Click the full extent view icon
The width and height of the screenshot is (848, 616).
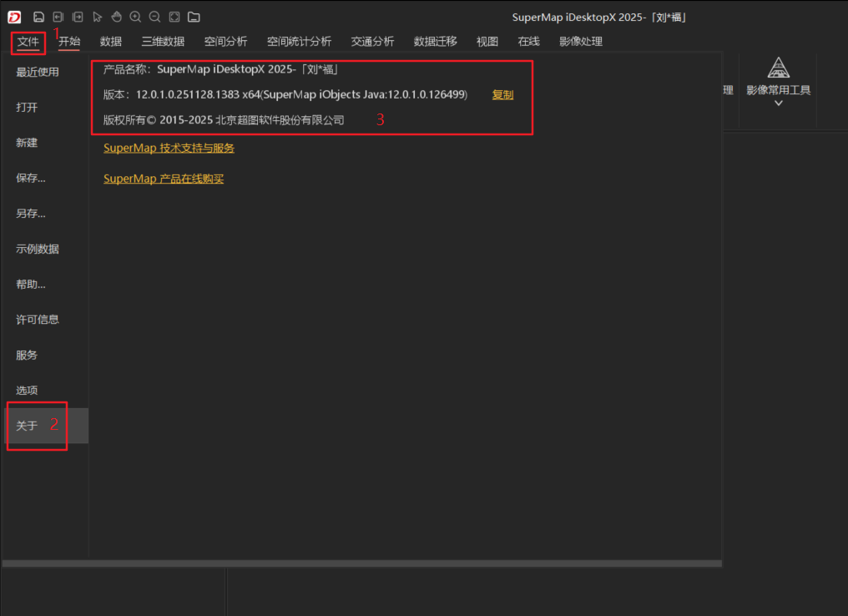tap(174, 17)
